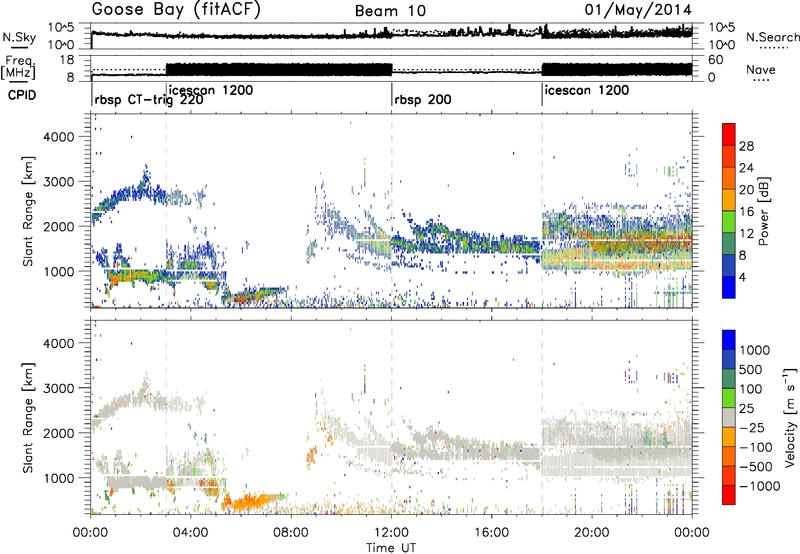The width and height of the screenshot is (800, 554).
Task: Click the 'Velocity [m s-1]' colorbar label
Action: click(790, 417)
